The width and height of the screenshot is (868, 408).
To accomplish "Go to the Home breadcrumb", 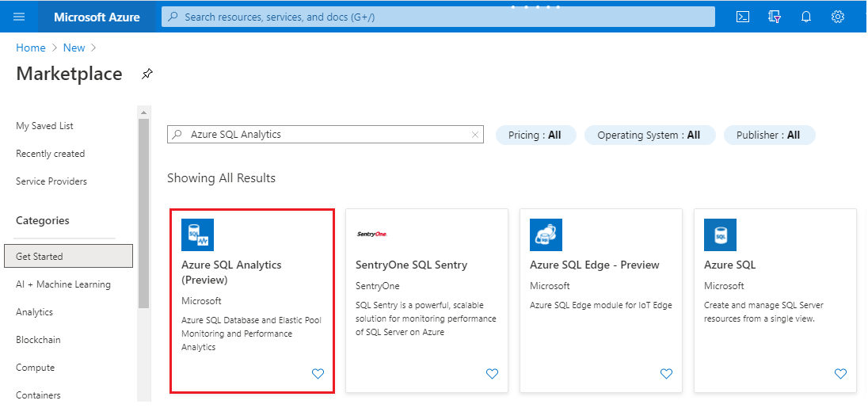I will (x=31, y=48).
